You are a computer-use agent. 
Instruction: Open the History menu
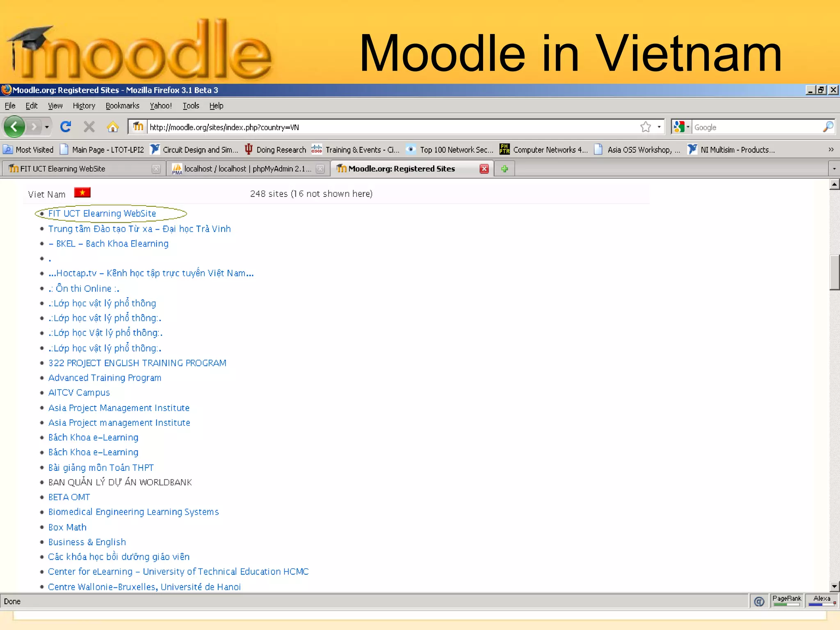[x=84, y=106]
